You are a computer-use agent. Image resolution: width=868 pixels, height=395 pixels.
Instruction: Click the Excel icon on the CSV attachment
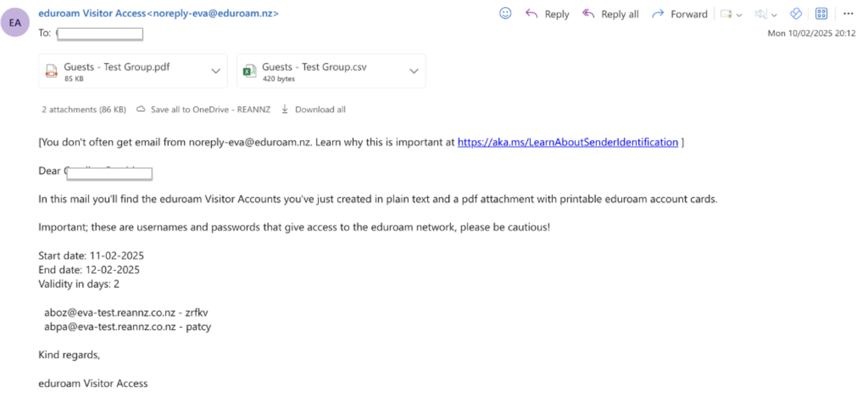pyautogui.click(x=249, y=70)
